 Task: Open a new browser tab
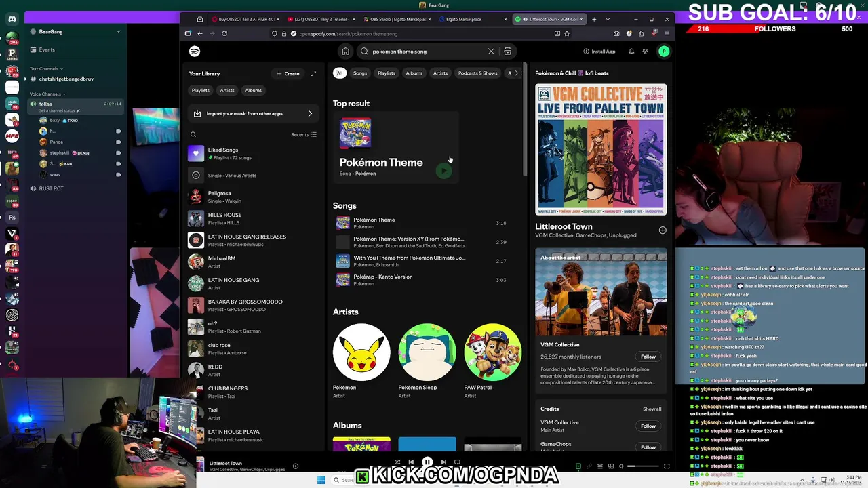coord(594,19)
